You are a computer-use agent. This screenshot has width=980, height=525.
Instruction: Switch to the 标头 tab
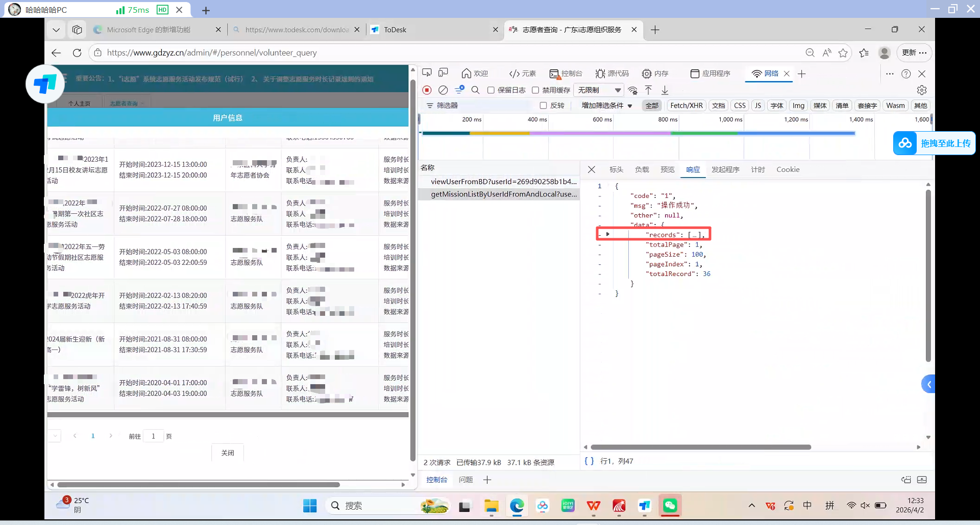pos(616,169)
